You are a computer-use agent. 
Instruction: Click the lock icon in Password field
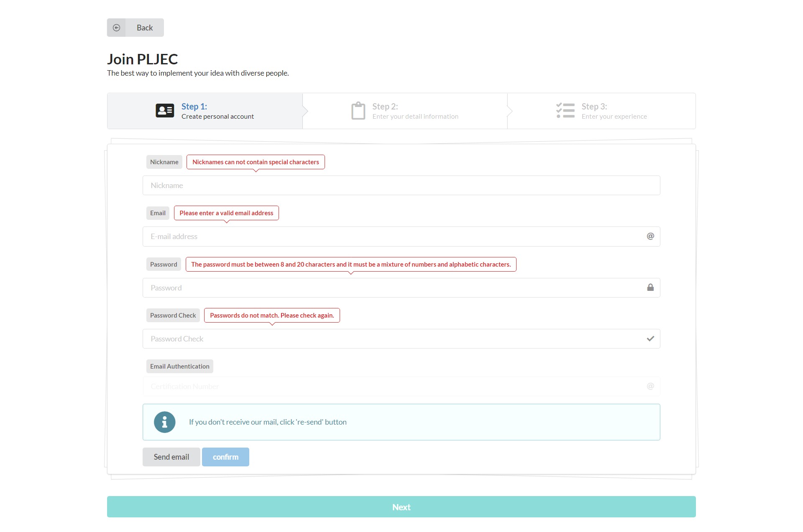(650, 288)
